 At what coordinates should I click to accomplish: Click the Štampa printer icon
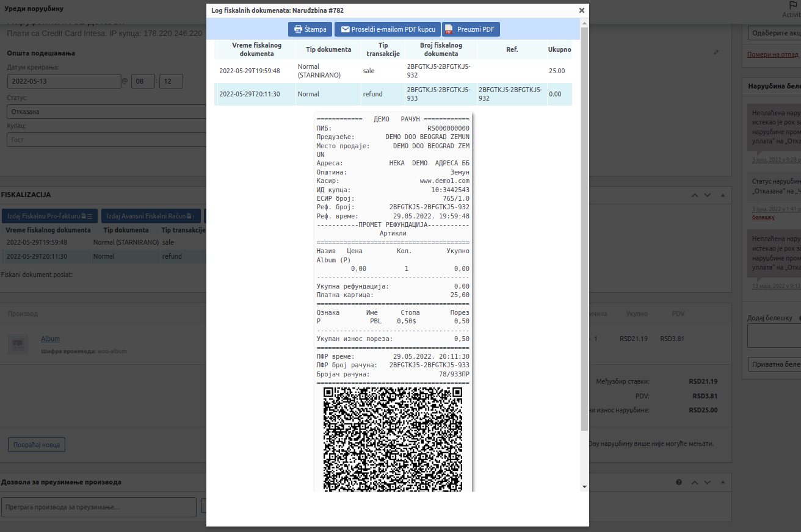298,29
